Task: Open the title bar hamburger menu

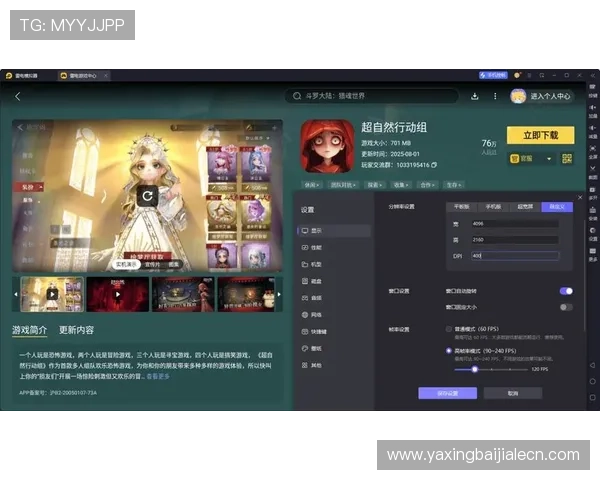Action: (x=530, y=75)
